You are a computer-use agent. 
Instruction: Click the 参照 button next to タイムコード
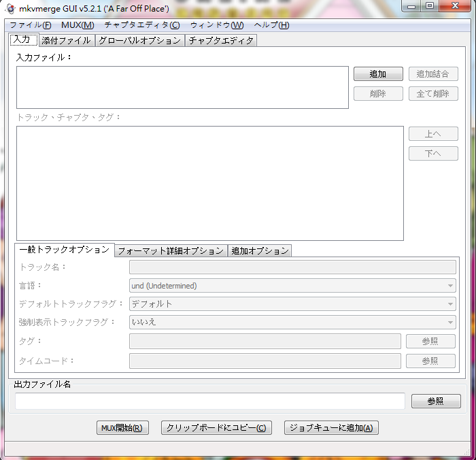(430, 361)
